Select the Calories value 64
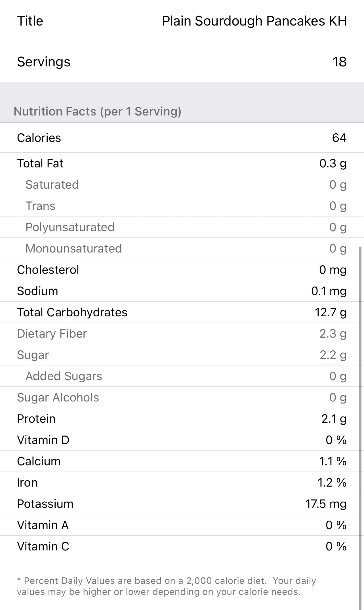This screenshot has width=364, height=610. pos(339,138)
